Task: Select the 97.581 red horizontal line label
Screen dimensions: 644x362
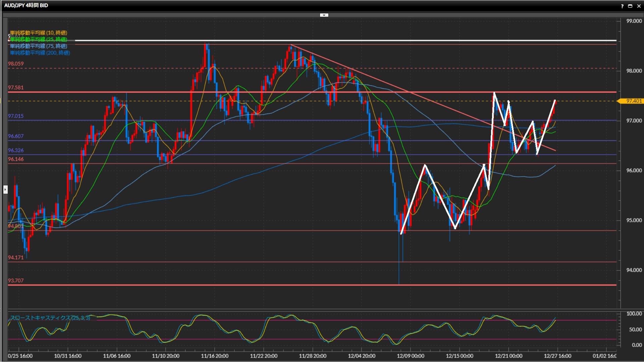Action: point(16,87)
